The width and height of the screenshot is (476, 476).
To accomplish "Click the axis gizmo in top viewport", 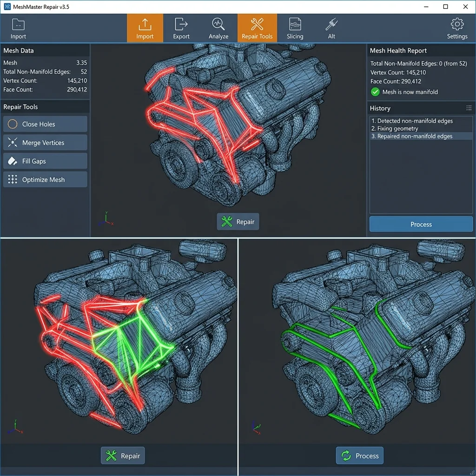I will (106, 218).
